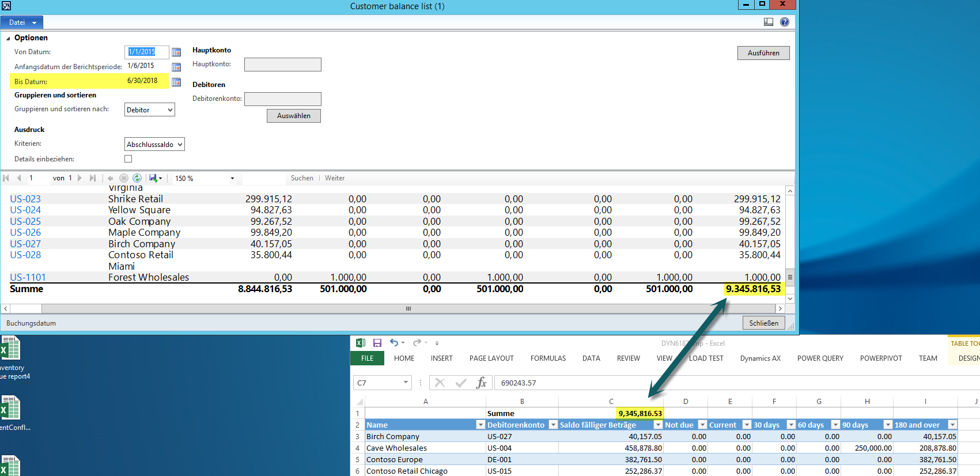Switch to Excel's Dynamics AX tab
Viewport: 980px width, 476px height.
click(760, 358)
